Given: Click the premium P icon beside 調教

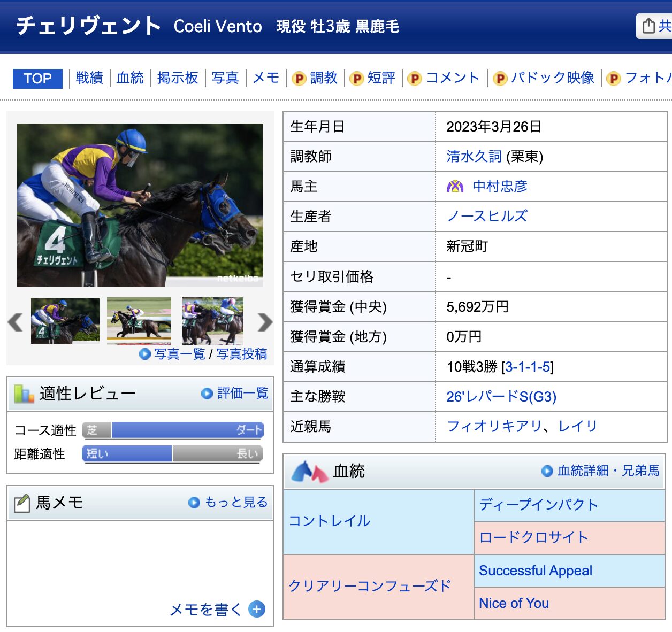Looking at the screenshot, I should coord(299,79).
